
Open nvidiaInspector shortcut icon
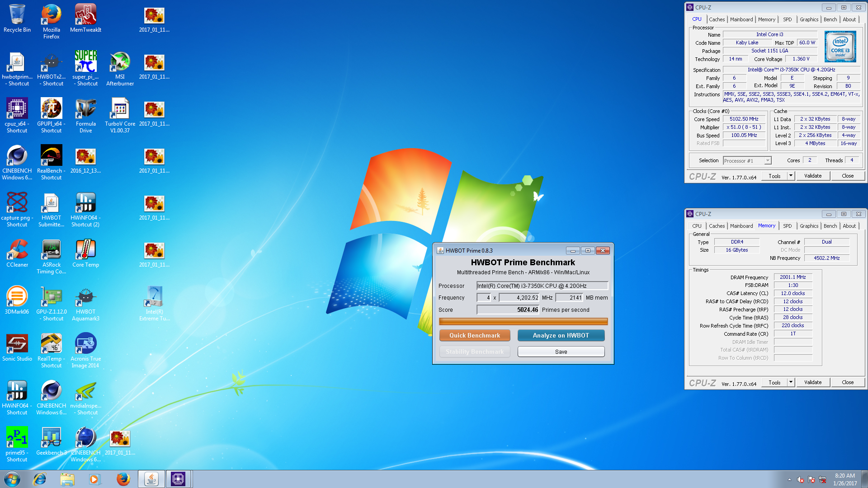click(85, 398)
